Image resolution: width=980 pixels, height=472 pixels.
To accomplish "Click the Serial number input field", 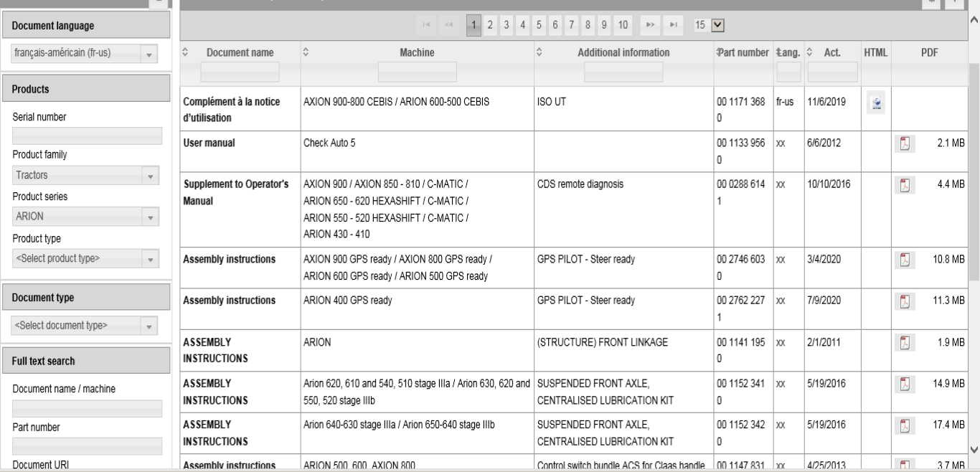I will [x=88, y=136].
